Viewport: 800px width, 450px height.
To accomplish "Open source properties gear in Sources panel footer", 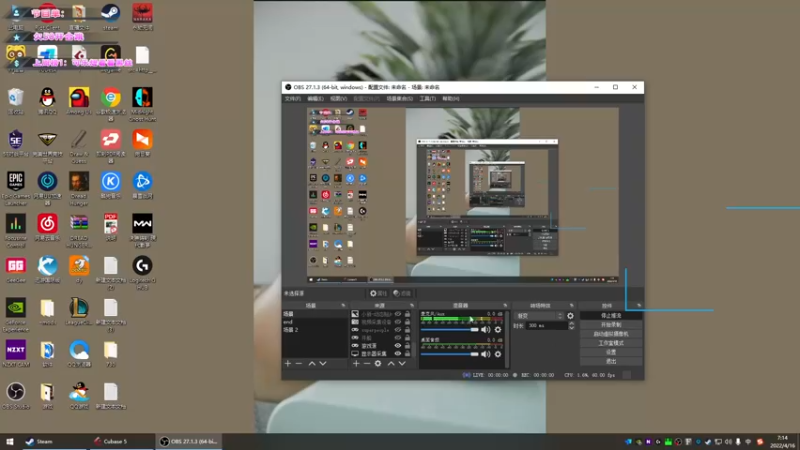I will tap(378, 363).
